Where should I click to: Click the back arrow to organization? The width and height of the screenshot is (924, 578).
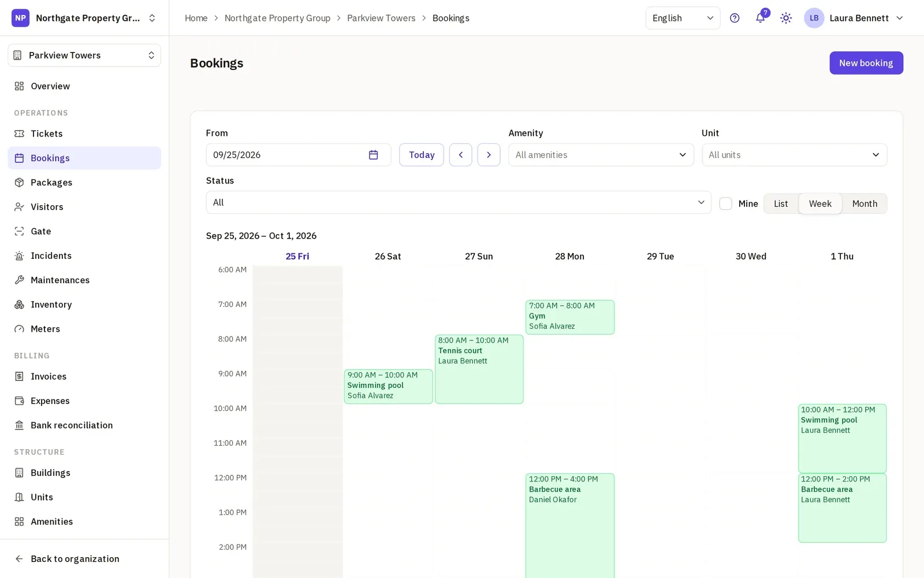click(x=19, y=559)
